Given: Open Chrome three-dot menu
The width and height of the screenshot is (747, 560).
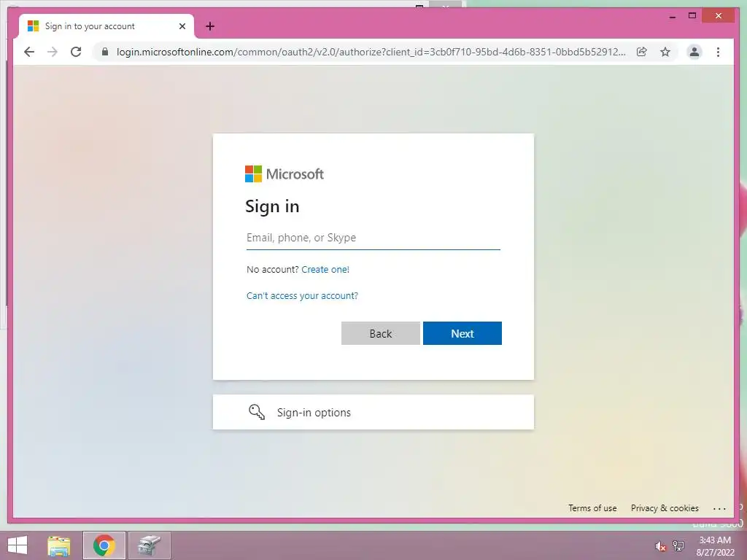Looking at the screenshot, I should click(718, 52).
